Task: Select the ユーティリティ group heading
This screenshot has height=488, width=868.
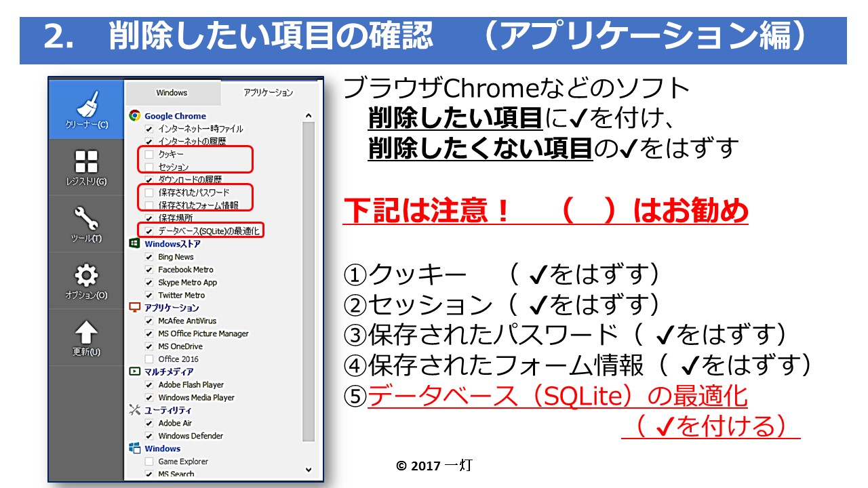Action: tap(168, 411)
